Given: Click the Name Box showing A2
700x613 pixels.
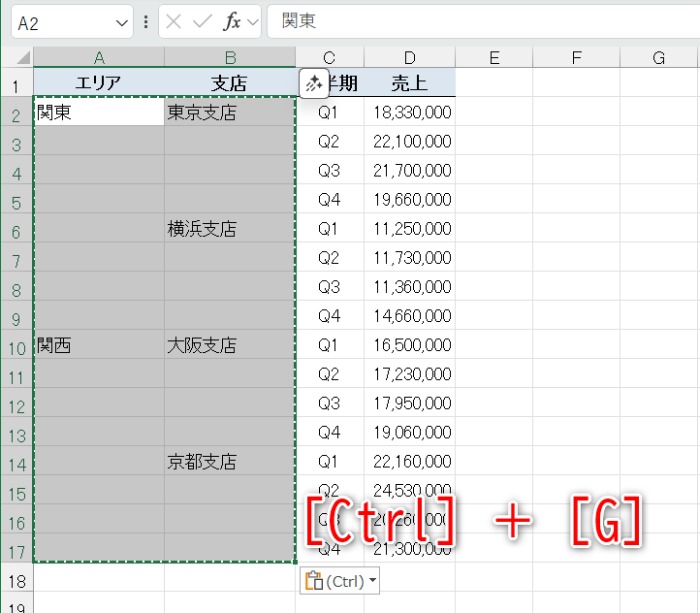Looking at the screenshot, I should point(72,22).
